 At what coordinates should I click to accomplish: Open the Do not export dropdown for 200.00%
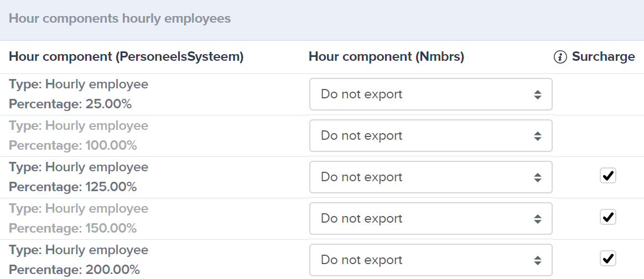(431, 260)
